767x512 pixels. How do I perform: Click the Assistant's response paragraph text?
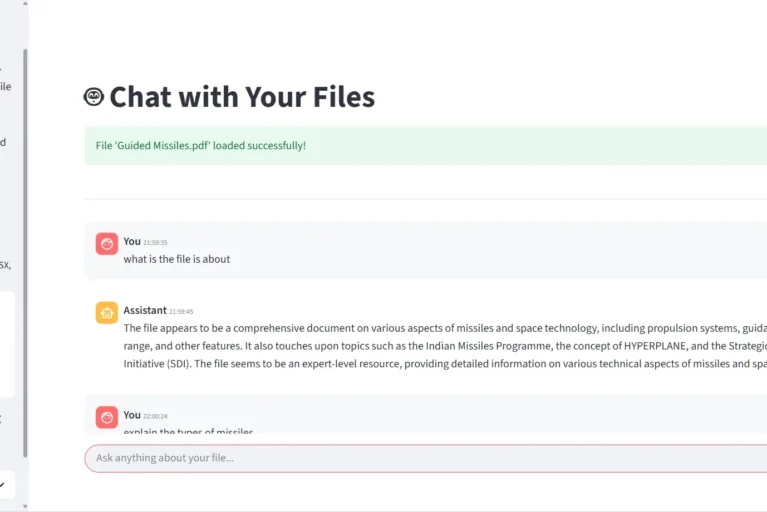click(440, 346)
